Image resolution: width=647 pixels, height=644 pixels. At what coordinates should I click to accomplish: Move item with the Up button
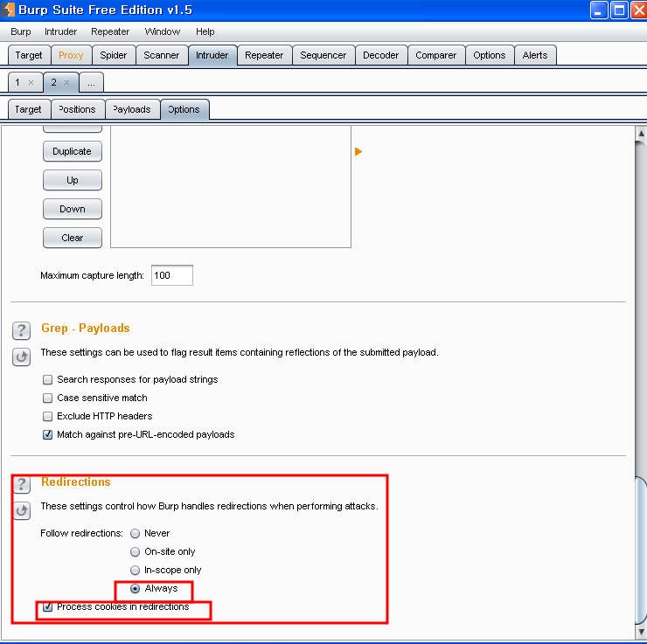[x=73, y=180]
